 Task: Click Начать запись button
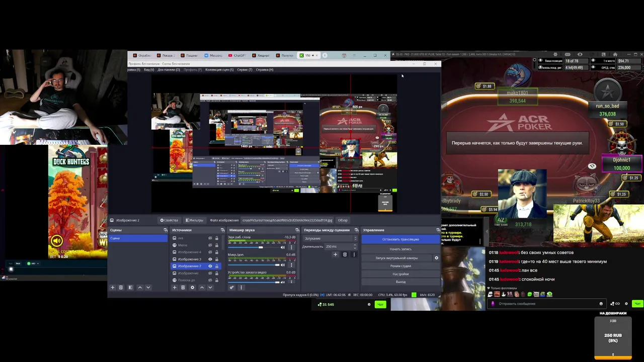coord(400,249)
